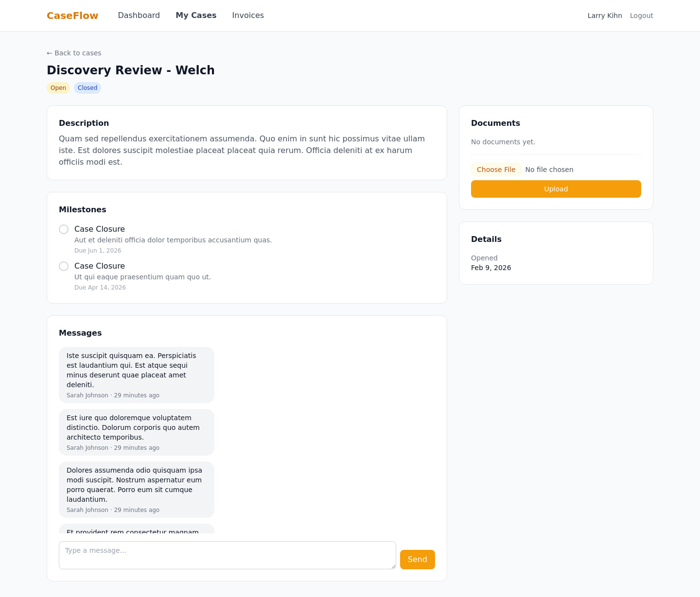Check the second Case Closure milestone circle

coord(63,266)
